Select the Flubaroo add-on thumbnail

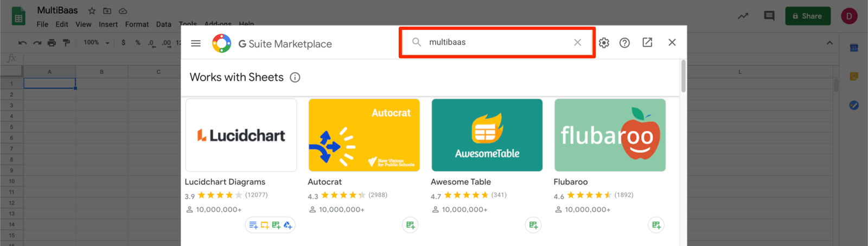coord(610,135)
